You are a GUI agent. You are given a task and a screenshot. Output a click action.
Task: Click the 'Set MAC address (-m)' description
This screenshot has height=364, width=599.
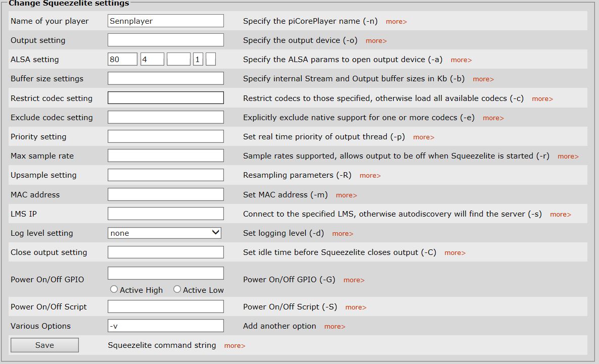(286, 194)
